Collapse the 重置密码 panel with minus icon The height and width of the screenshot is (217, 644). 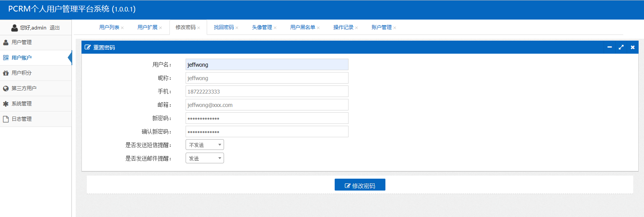609,47
